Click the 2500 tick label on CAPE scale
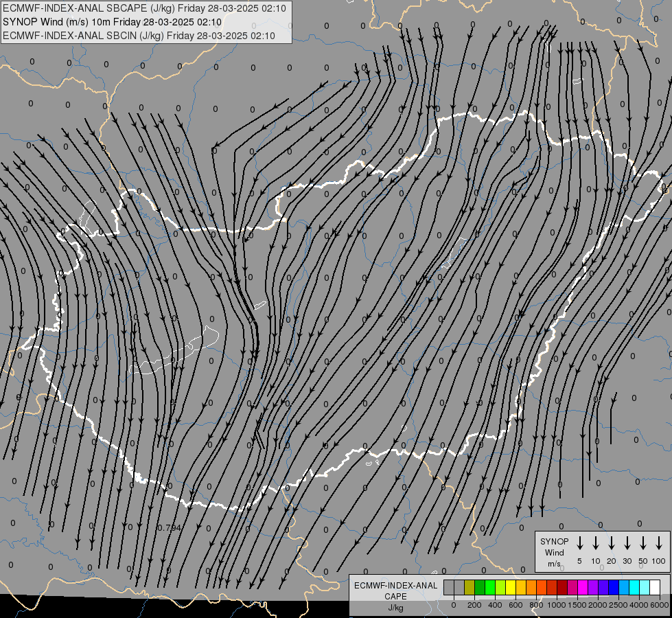The width and height of the screenshot is (672, 618). click(618, 605)
